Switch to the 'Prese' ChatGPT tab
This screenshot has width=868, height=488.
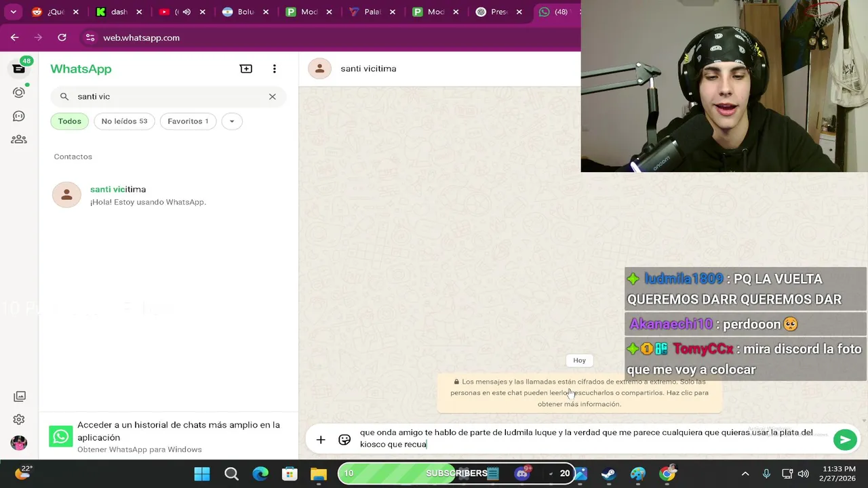pos(498,12)
